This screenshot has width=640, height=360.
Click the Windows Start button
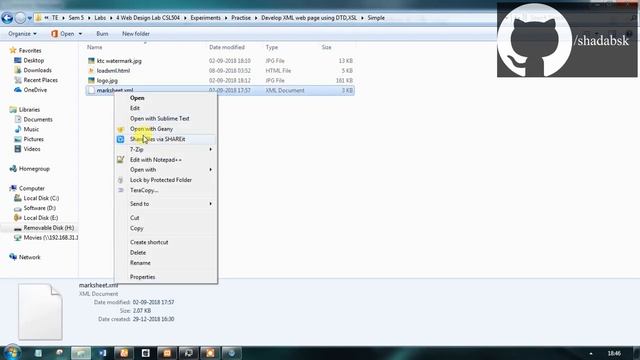click(x=11, y=353)
